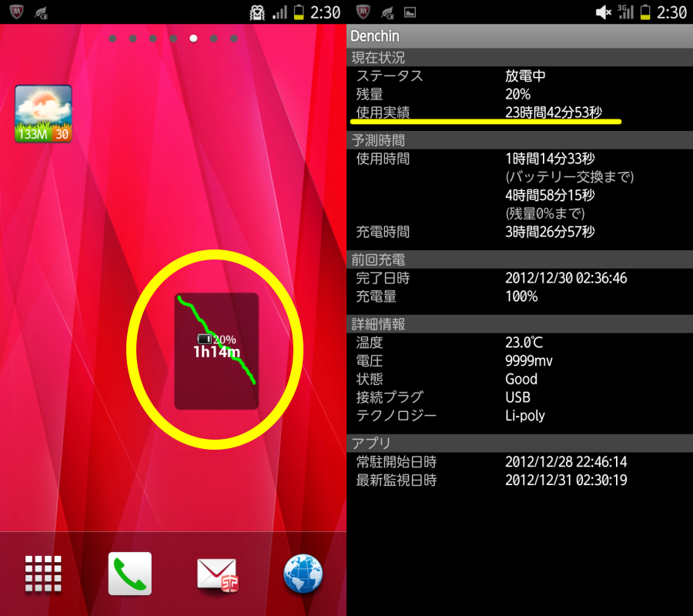Tap the green battery graph line in widget
The width and height of the screenshot is (693, 616).
tap(216, 340)
